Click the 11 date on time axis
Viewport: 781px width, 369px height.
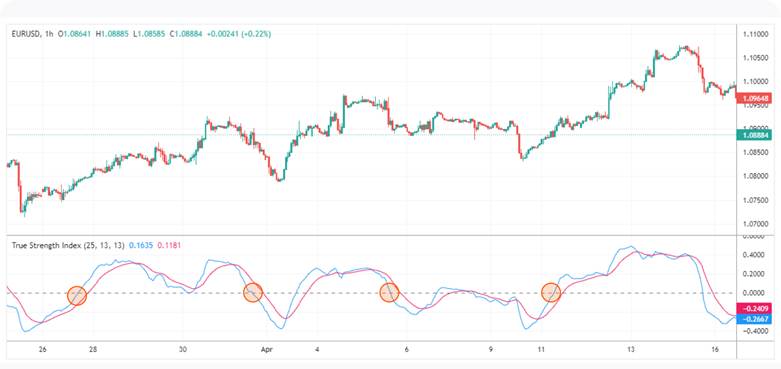coord(541,350)
